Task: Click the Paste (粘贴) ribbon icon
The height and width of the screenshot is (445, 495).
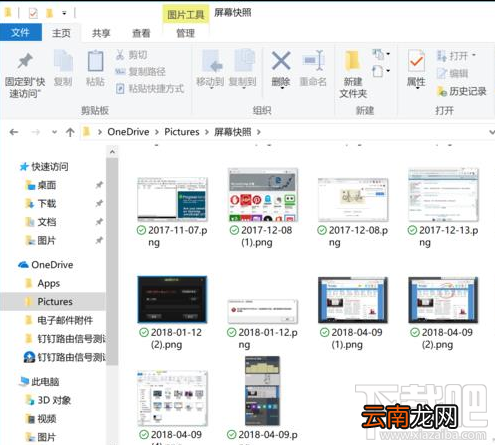Action: point(95,61)
